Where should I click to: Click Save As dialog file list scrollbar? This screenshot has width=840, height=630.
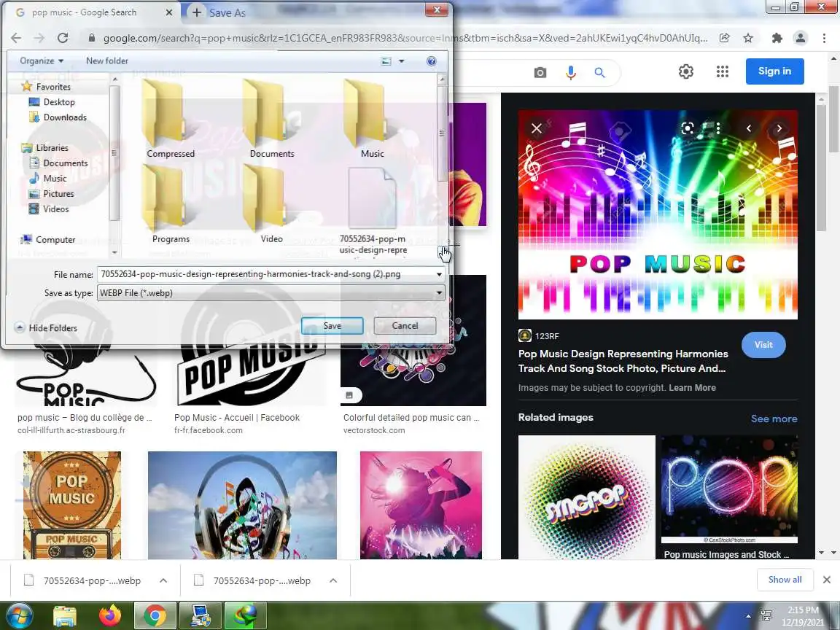pos(442,134)
